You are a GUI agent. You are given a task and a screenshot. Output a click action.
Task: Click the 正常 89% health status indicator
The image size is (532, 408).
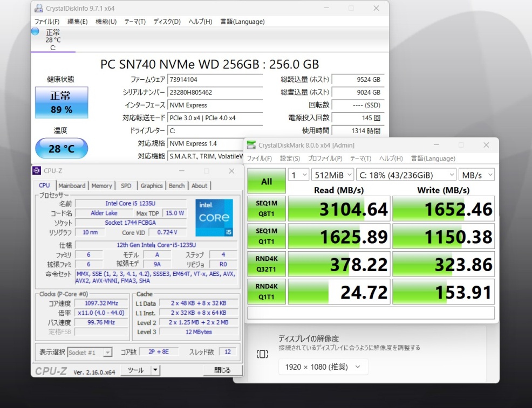click(x=61, y=101)
